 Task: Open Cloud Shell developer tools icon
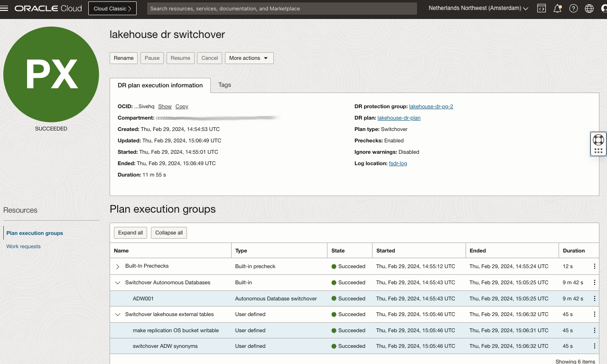click(541, 9)
